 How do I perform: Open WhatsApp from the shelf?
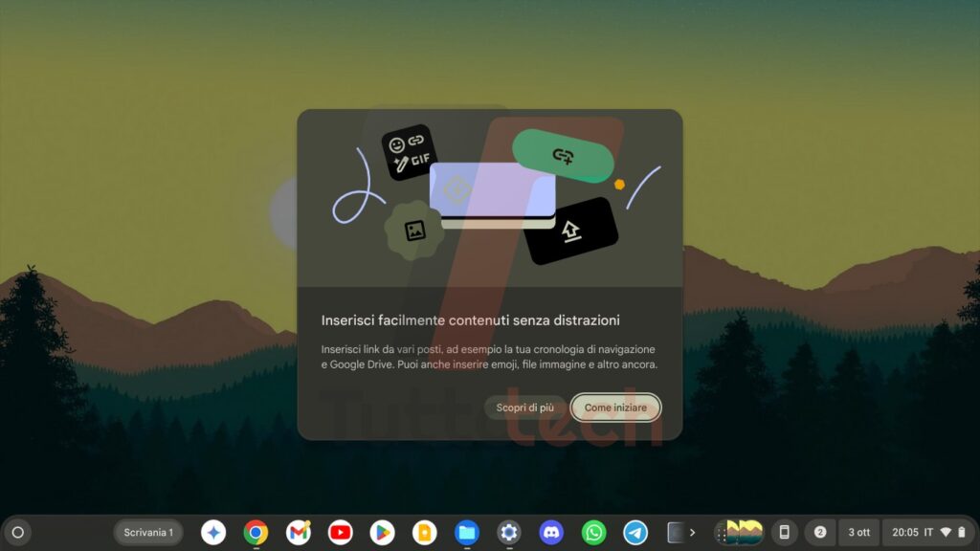592,533
